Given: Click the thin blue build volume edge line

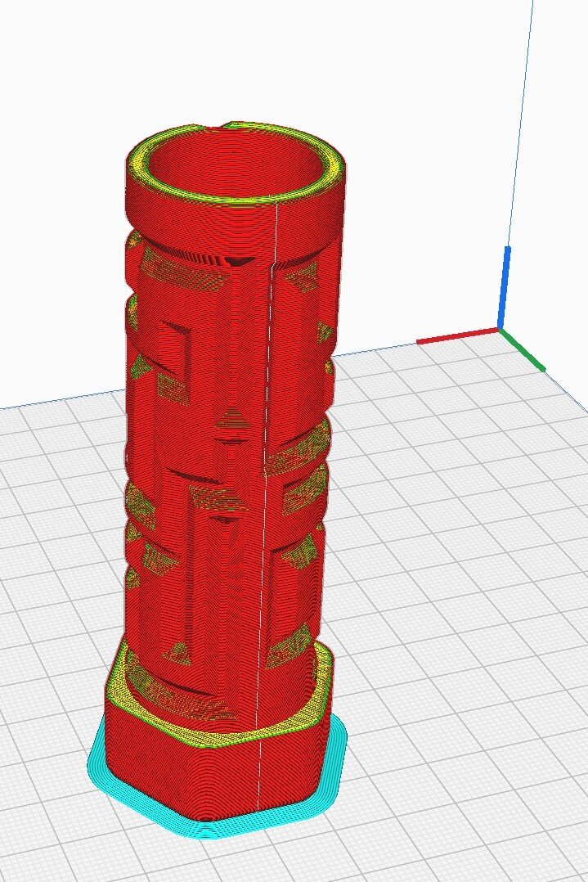Looking at the screenshot, I should (x=523, y=123).
